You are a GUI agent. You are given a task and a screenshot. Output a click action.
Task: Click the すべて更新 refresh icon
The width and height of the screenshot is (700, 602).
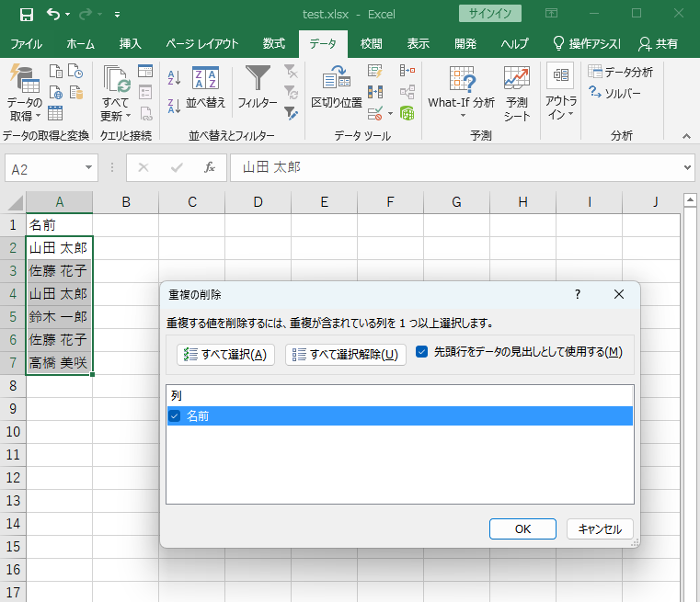coord(116,79)
